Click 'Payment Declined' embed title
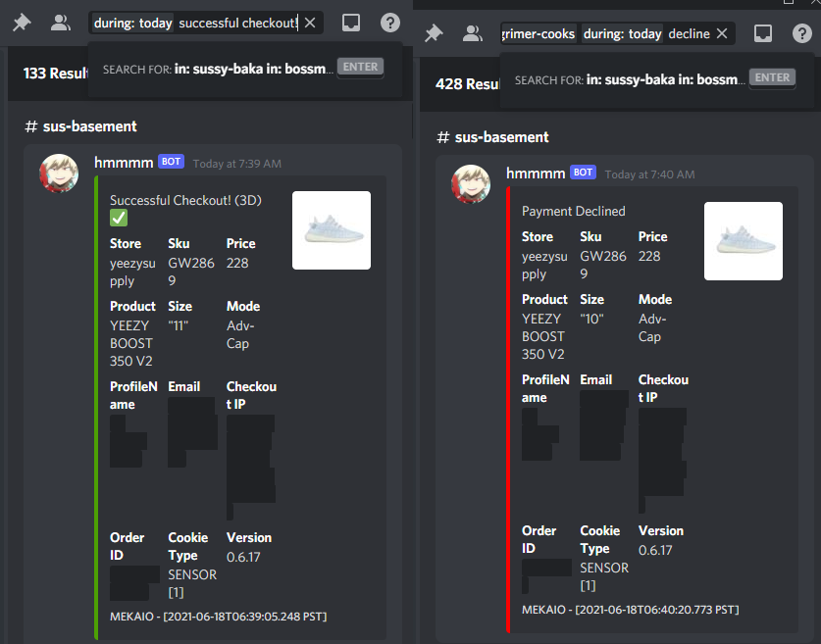 (574, 212)
